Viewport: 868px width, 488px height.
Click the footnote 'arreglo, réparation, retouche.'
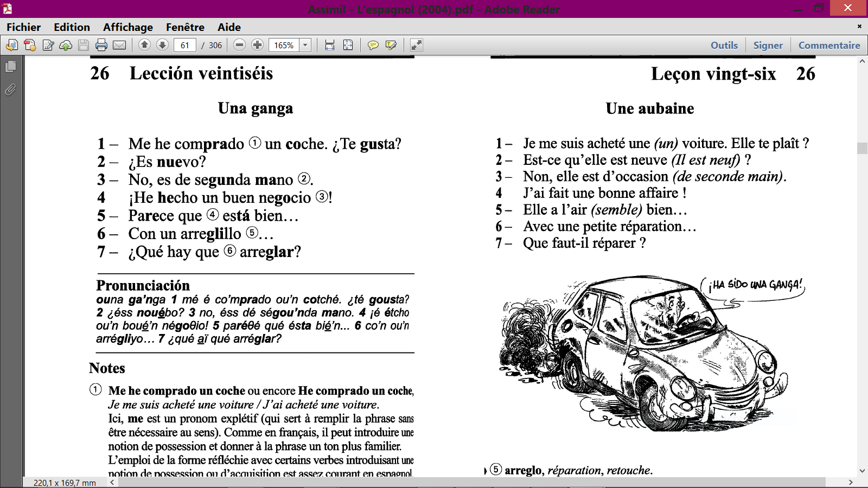coord(578,470)
